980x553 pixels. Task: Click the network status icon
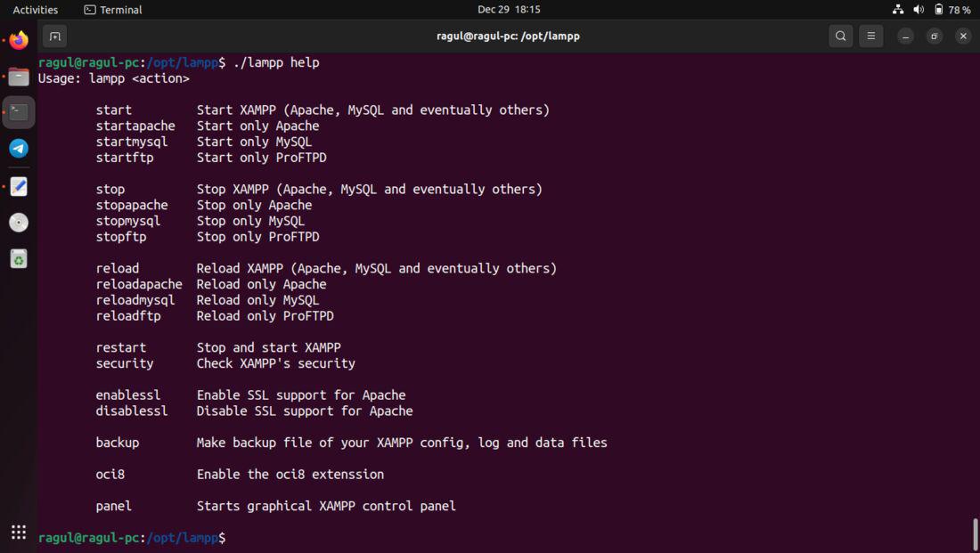pyautogui.click(x=898, y=10)
